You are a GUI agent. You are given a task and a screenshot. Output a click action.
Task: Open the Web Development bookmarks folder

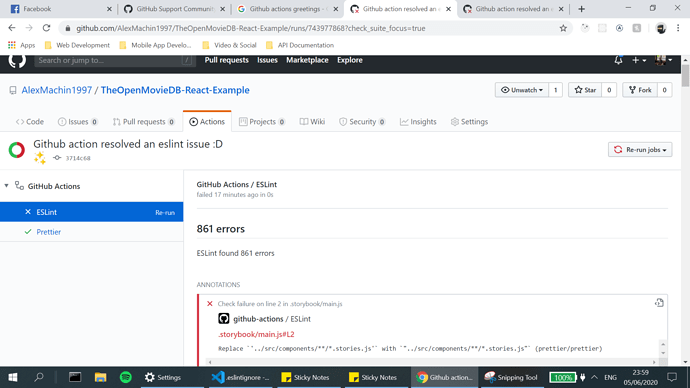coord(77,45)
